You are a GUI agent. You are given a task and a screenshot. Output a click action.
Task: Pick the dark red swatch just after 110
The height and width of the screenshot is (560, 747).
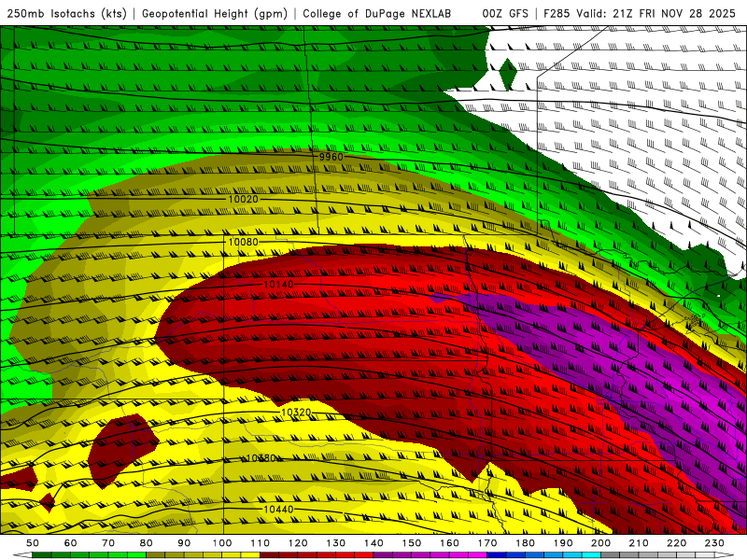pos(269,555)
